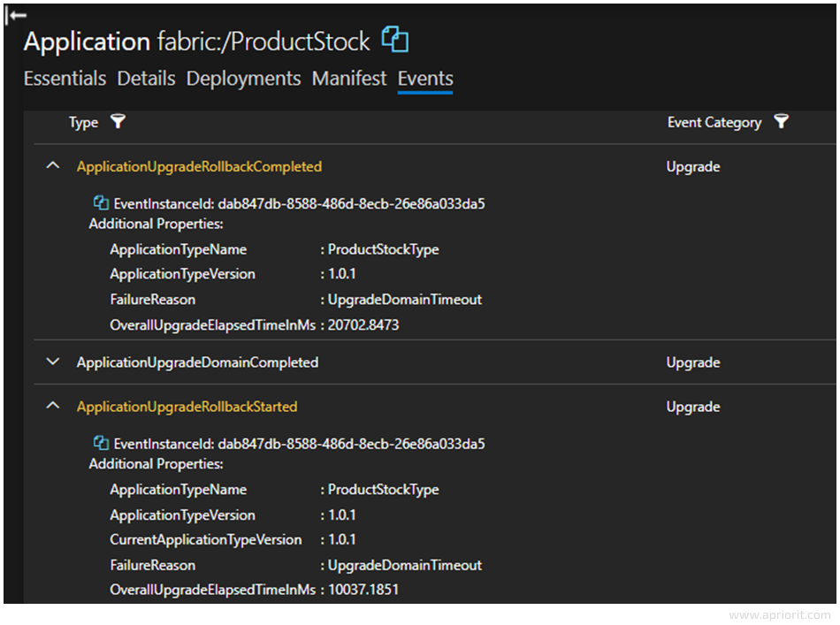Screen dimensions: 840x625
Task: Expand the ApplicationUpgradeDomainCompleted event row
Action: pos(52,362)
